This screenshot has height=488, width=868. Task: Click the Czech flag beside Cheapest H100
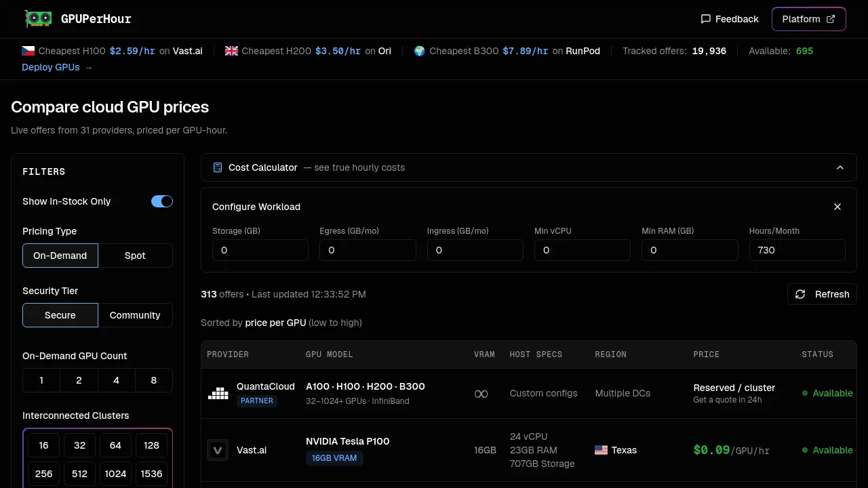pyautogui.click(x=28, y=51)
